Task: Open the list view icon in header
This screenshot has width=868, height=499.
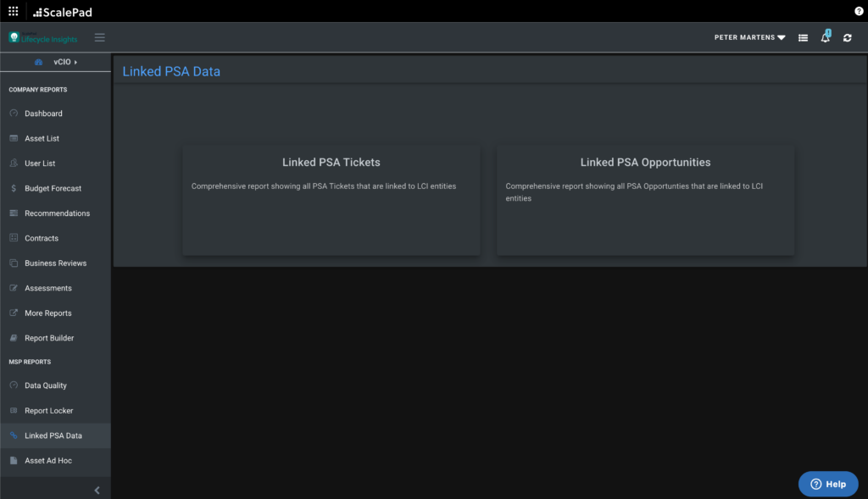Action: point(803,37)
